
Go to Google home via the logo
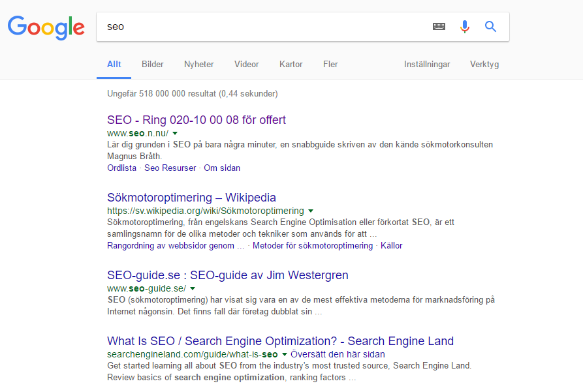coord(46,27)
